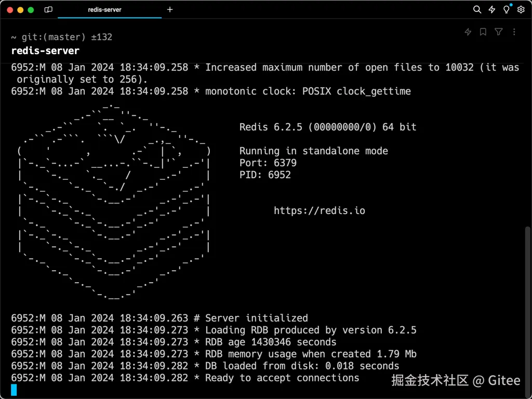Click 'Running in standalone mode' text
This screenshot has width=532, height=399.
pyautogui.click(x=313, y=151)
